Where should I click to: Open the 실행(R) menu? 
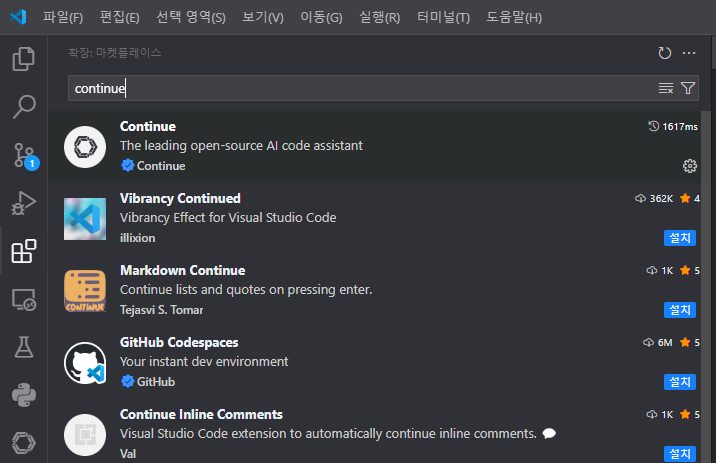point(379,17)
